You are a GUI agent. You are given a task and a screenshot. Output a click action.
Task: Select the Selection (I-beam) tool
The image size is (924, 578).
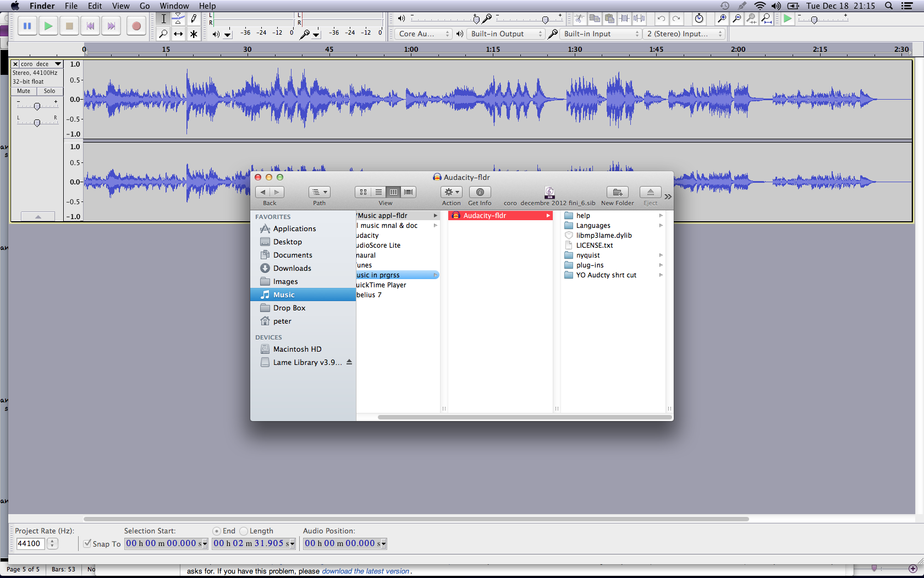163,19
